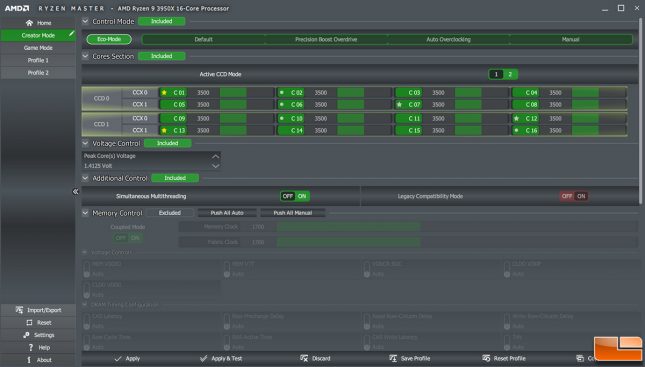Screen dimensions: 645x367
Task: Click the C 15 clock speed bar
Action: click(x=481, y=130)
